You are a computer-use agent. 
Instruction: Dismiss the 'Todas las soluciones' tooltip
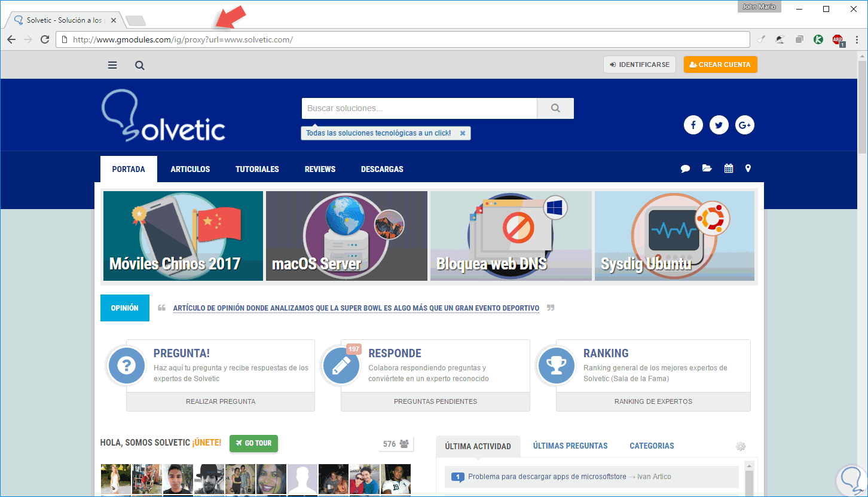(463, 133)
